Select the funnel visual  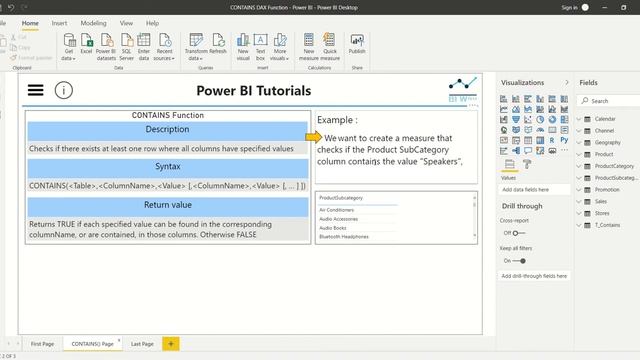click(x=516, y=119)
